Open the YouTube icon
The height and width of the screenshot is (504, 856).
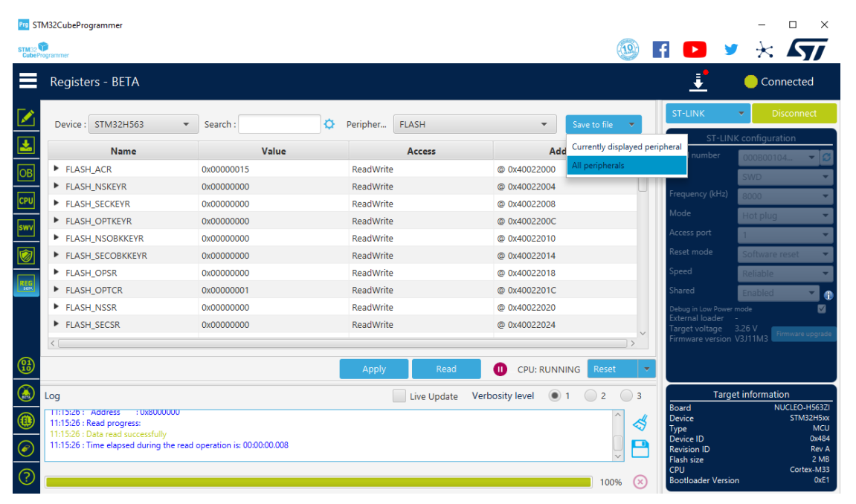click(x=695, y=50)
